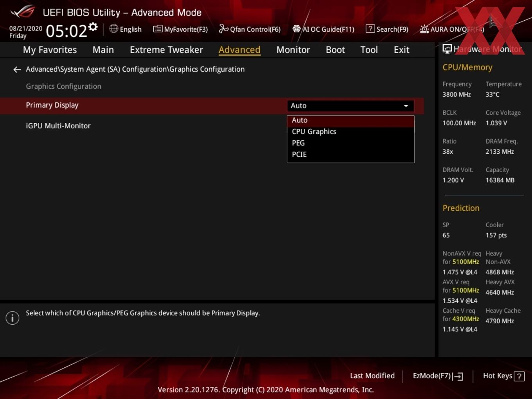Click the 2133 MHz DRAM frequency

tap(500, 152)
